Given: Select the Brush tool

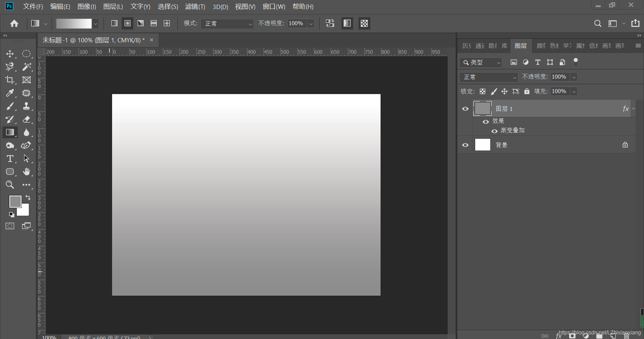Looking at the screenshot, I should 10,106.
